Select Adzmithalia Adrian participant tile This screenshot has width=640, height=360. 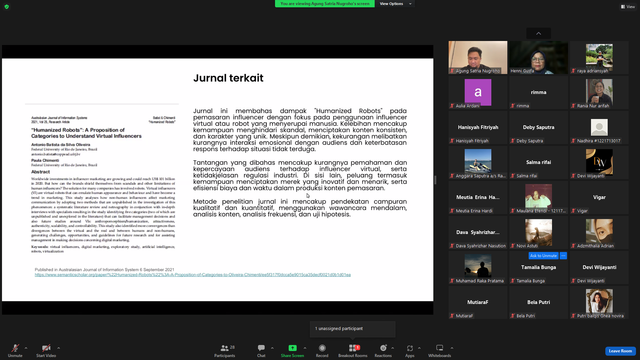[599, 233]
